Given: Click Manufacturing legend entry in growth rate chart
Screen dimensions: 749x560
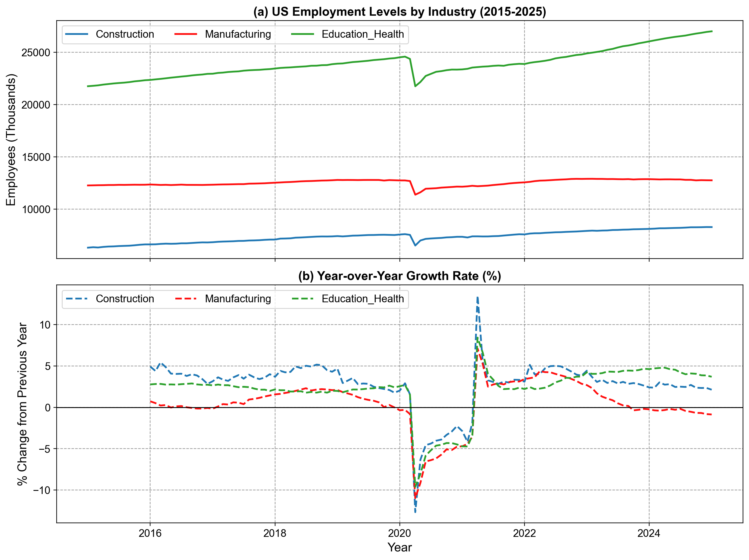Looking at the screenshot, I should pos(238,299).
